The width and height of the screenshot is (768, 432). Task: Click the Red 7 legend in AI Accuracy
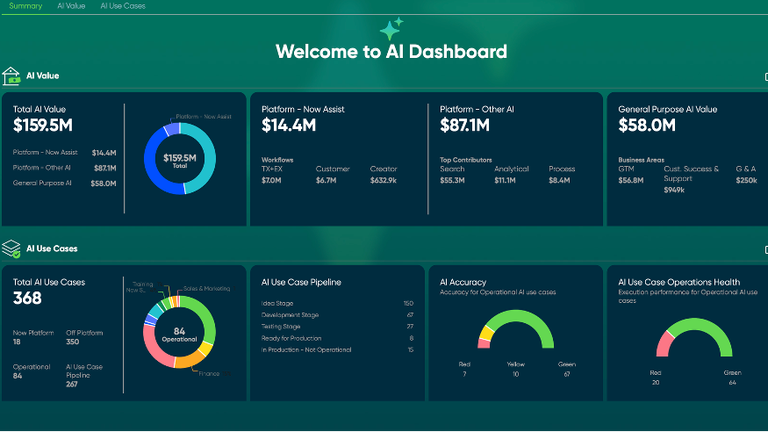coord(464,369)
